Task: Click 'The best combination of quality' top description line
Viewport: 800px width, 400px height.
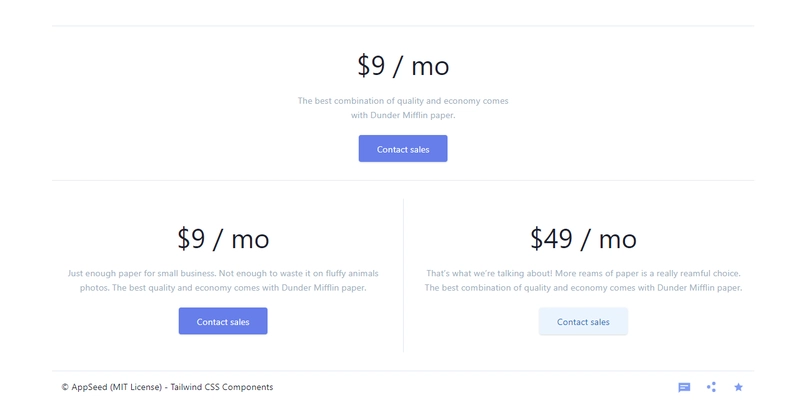Action: tap(403, 101)
